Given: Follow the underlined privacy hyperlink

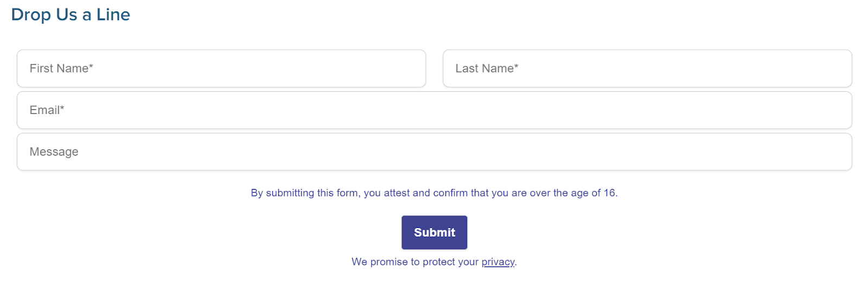Looking at the screenshot, I should [497, 262].
